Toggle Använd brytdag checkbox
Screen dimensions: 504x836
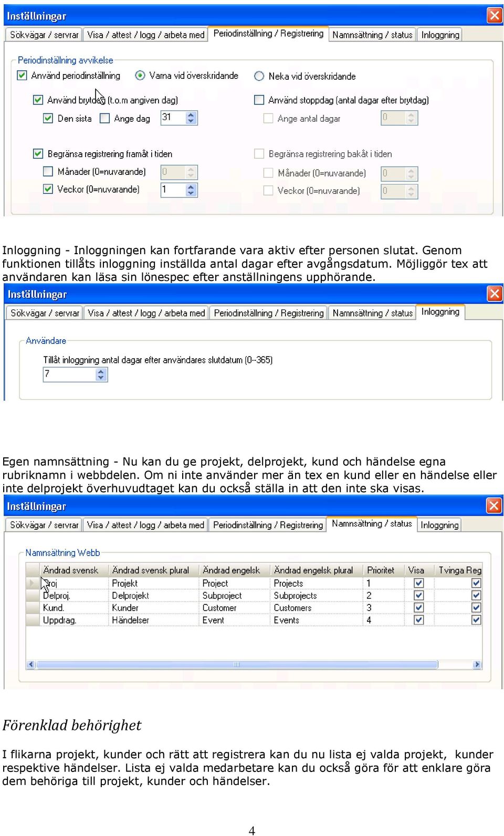pos(38,99)
